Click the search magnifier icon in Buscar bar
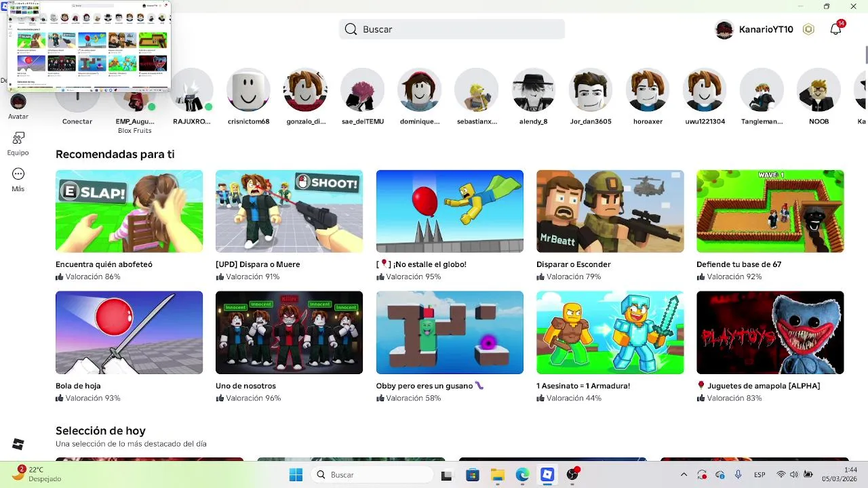Viewport: 868px width, 488px height. tap(351, 29)
